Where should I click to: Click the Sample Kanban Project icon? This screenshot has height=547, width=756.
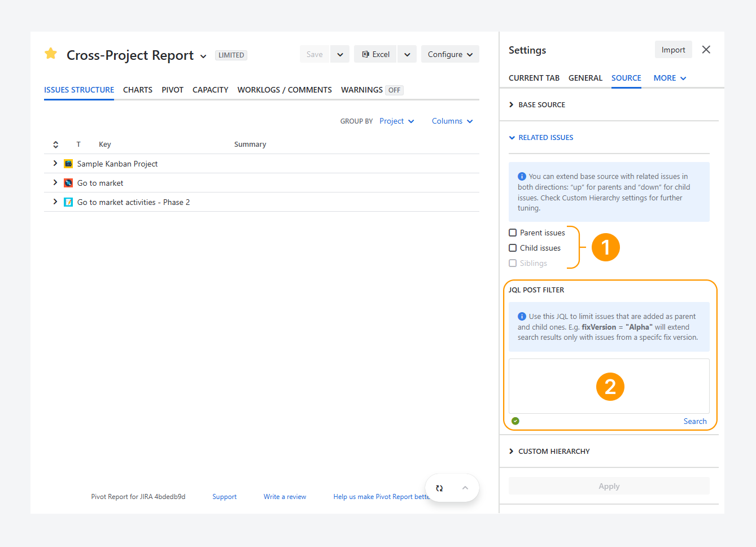tap(68, 164)
